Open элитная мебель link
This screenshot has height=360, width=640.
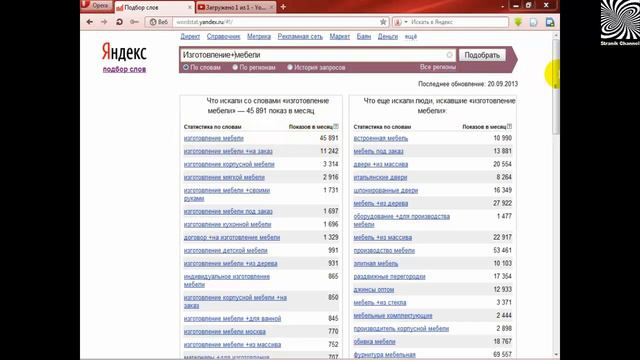point(376,264)
